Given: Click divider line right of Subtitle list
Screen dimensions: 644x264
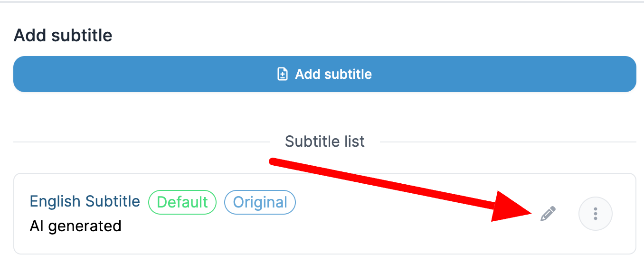Looking at the screenshot, I should [x=508, y=142].
